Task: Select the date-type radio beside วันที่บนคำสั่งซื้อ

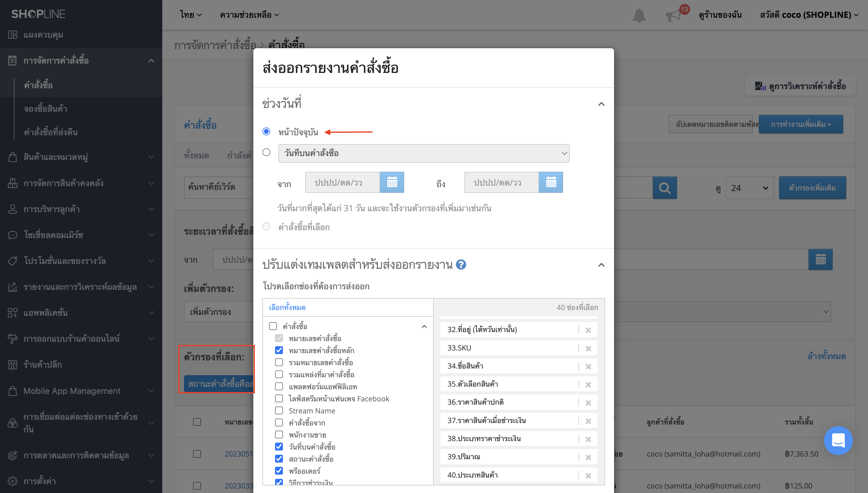Action: point(266,152)
